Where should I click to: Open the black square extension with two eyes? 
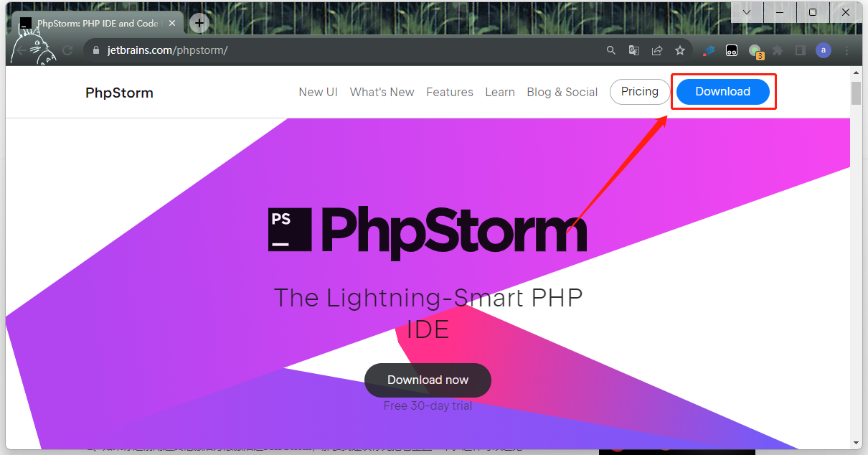coord(732,50)
